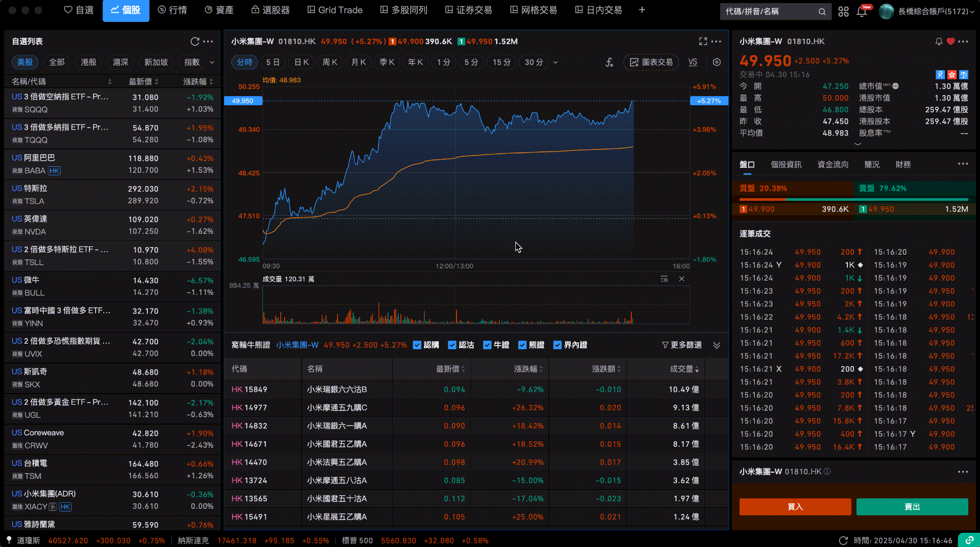Open the search magnifier icon
Viewport: 980px width, 547px height.
click(x=822, y=12)
